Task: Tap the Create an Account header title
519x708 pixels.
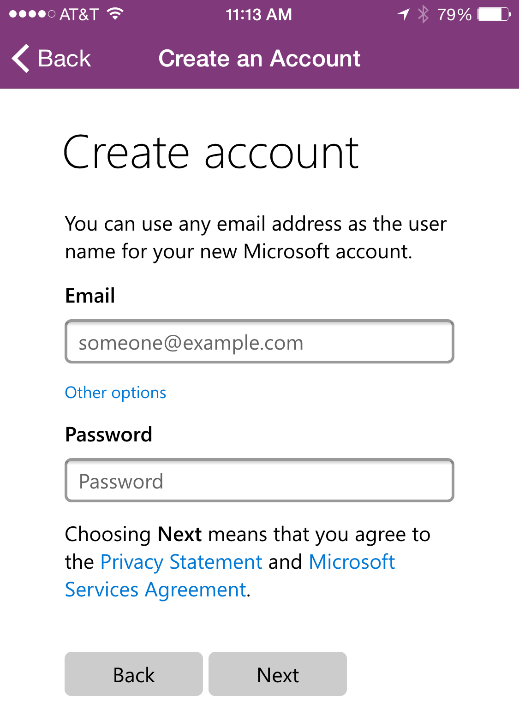Action: pyautogui.click(x=259, y=59)
